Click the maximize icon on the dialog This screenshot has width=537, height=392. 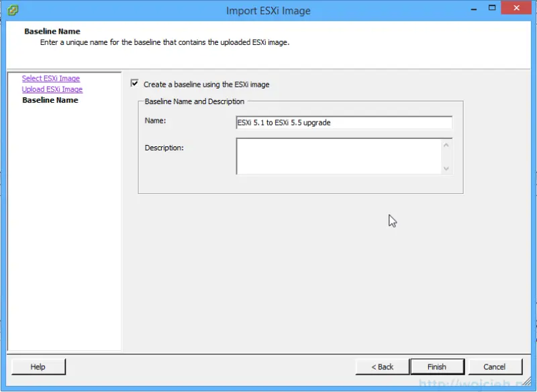(x=491, y=7)
